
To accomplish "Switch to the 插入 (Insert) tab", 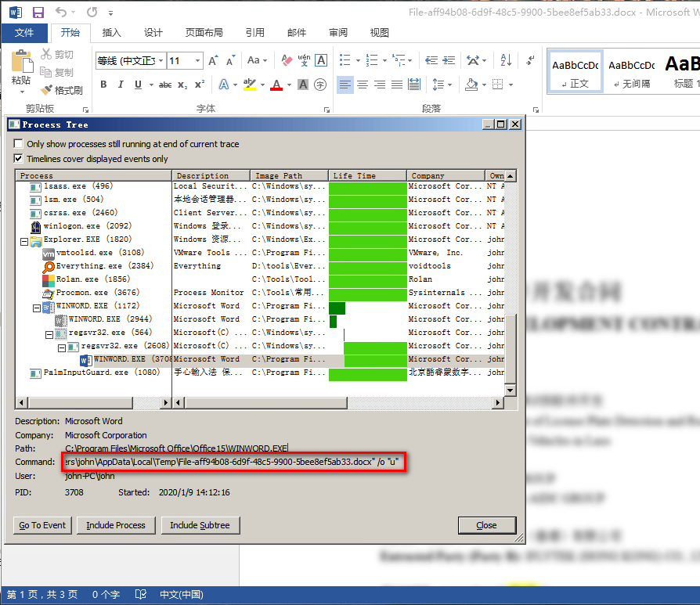I will [x=112, y=33].
